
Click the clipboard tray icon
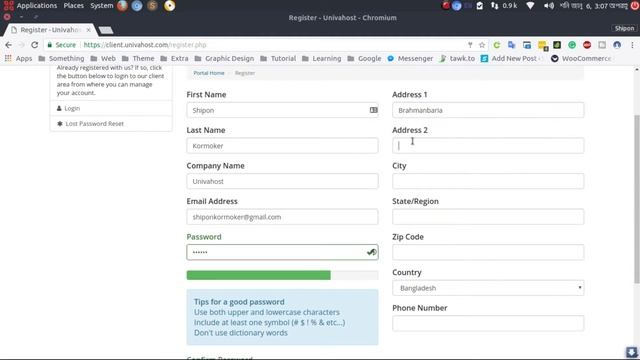click(x=480, y=6)
